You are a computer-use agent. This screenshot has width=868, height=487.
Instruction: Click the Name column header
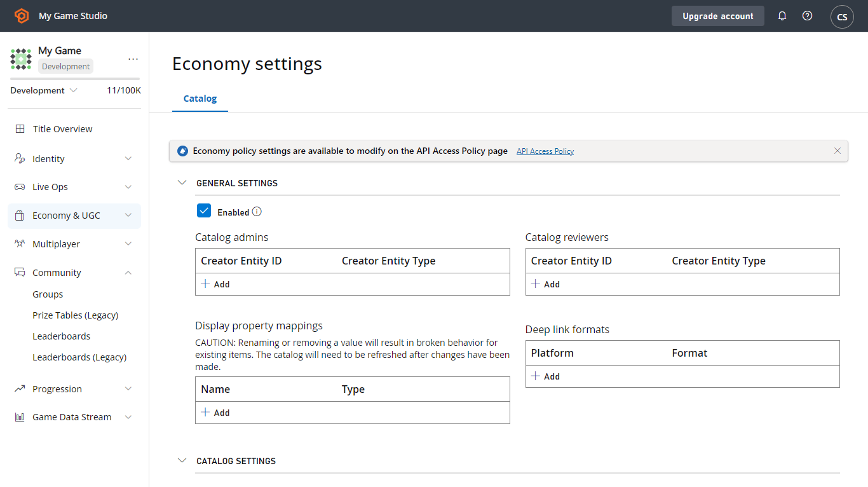[215, 389]
